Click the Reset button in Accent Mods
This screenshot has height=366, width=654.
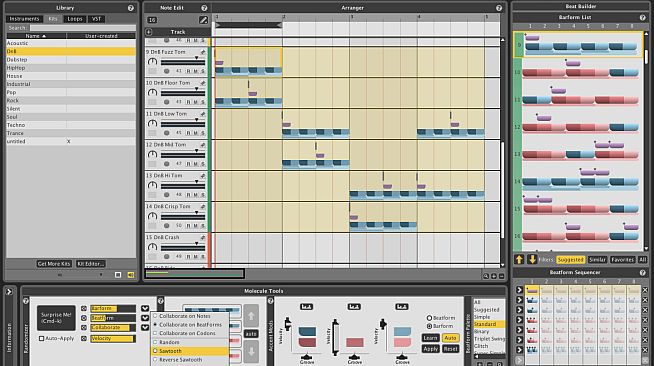coord(450,348)
